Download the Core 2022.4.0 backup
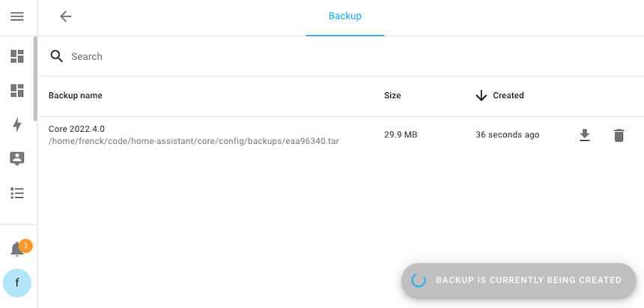 point(585,136)
